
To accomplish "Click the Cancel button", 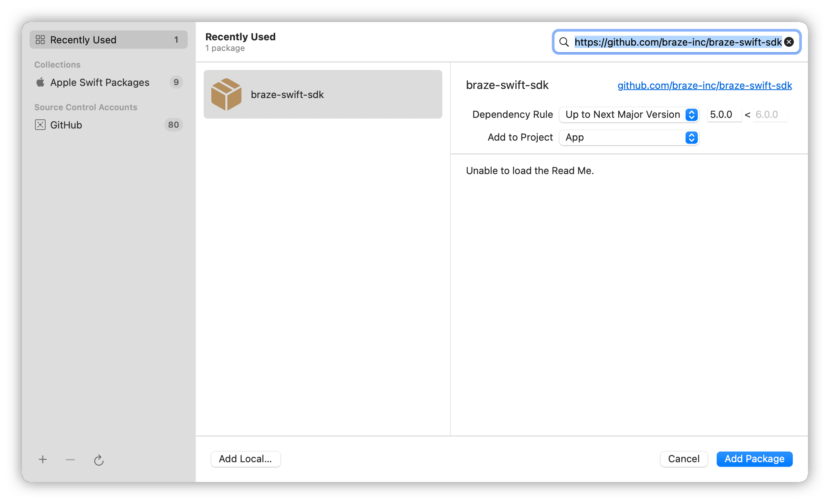I will [x=684, y=459].
